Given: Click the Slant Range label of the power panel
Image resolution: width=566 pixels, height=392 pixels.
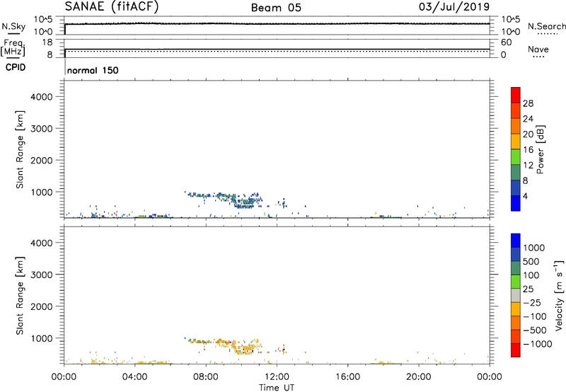Looking at the screenshot, I should 20,149.
